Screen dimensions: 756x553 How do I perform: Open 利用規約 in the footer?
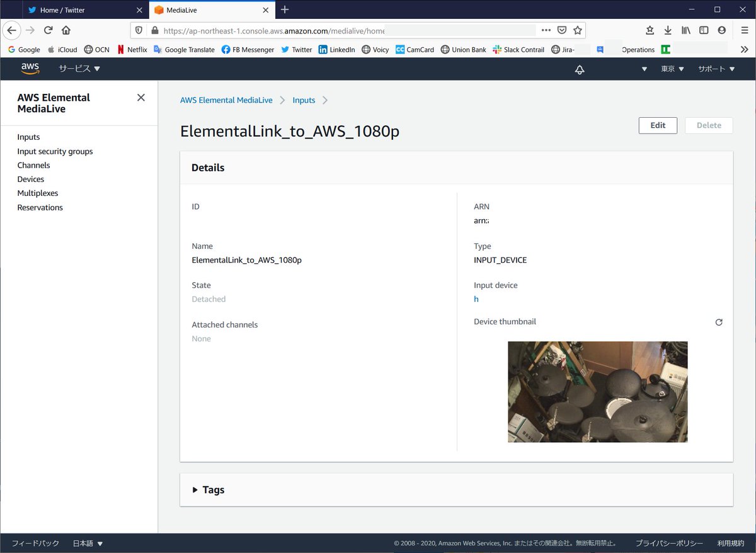730,543
